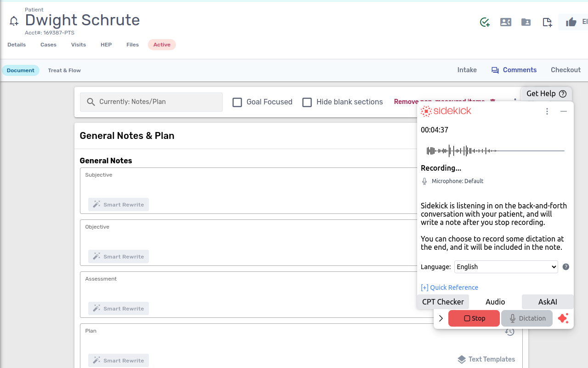The image size is (588, 368).
Task: Open the Files tab
Action: click(x=133, y=45)
